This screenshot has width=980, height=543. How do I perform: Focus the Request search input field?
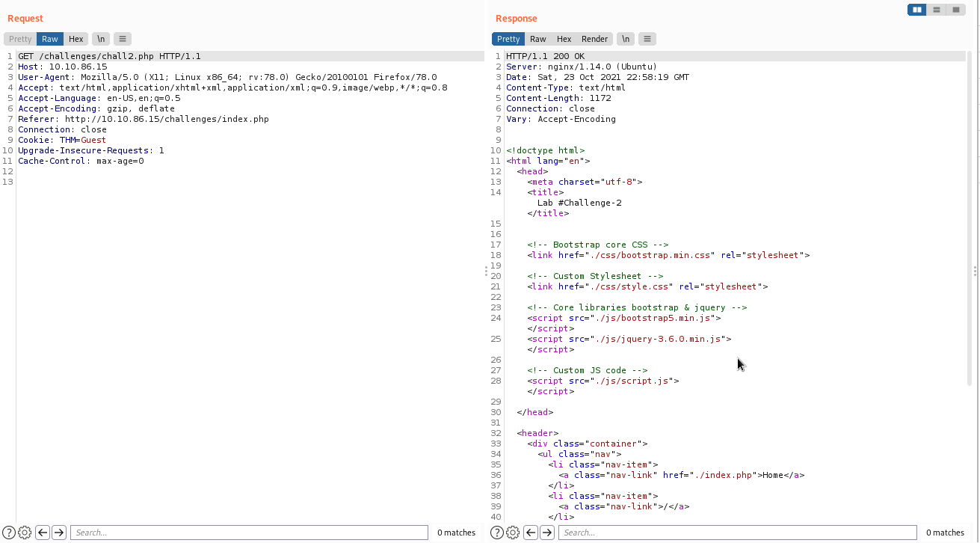click(249, 533)
